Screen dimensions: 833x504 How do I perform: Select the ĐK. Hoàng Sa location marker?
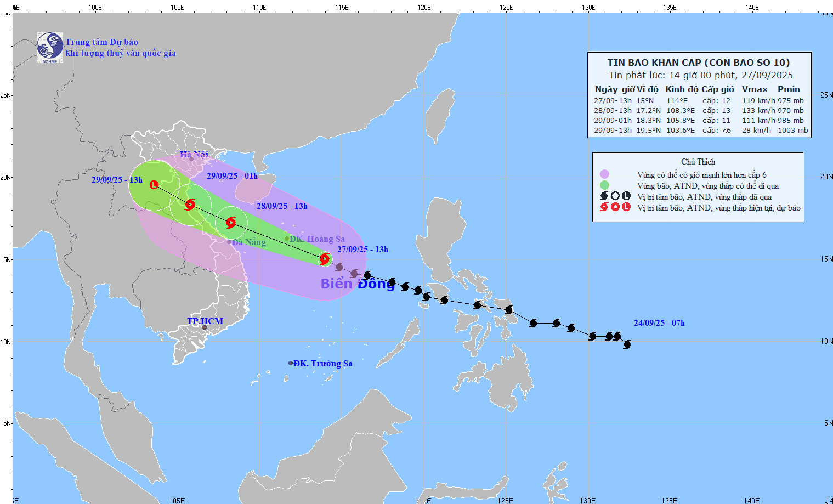[x=286, y=238]
